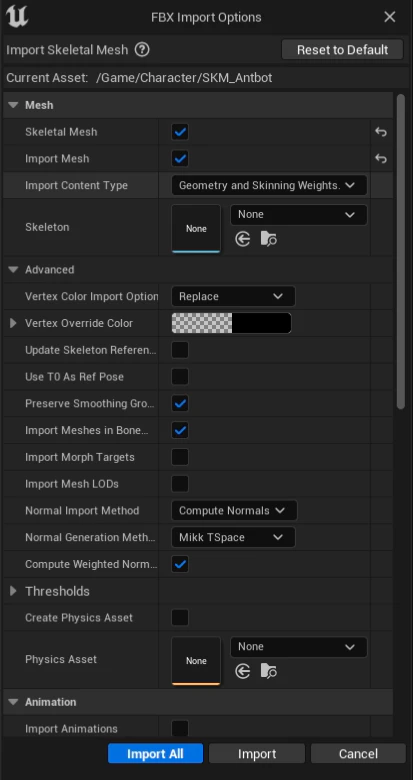
Task: Click the Import All button
Action: 155,754
